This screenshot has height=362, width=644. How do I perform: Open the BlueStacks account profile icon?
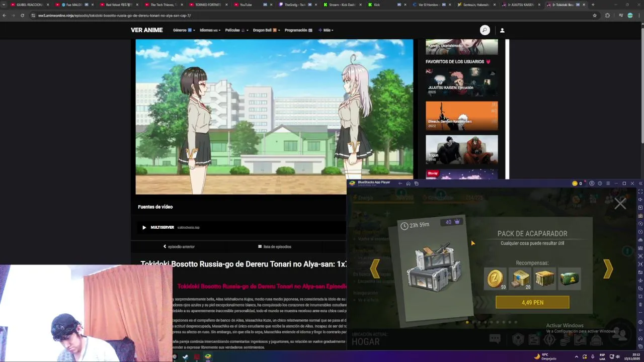point(592,184)
